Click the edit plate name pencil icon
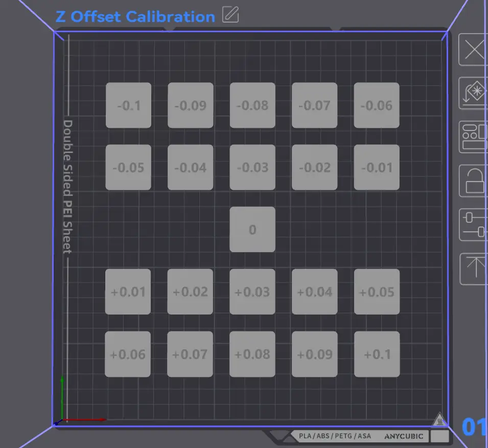The height and width of the screenshot is (448, 488). (230, 14)
